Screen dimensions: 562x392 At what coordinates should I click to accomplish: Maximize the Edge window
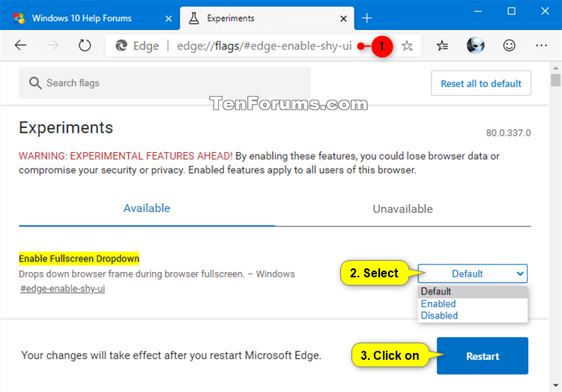(512, 11)
